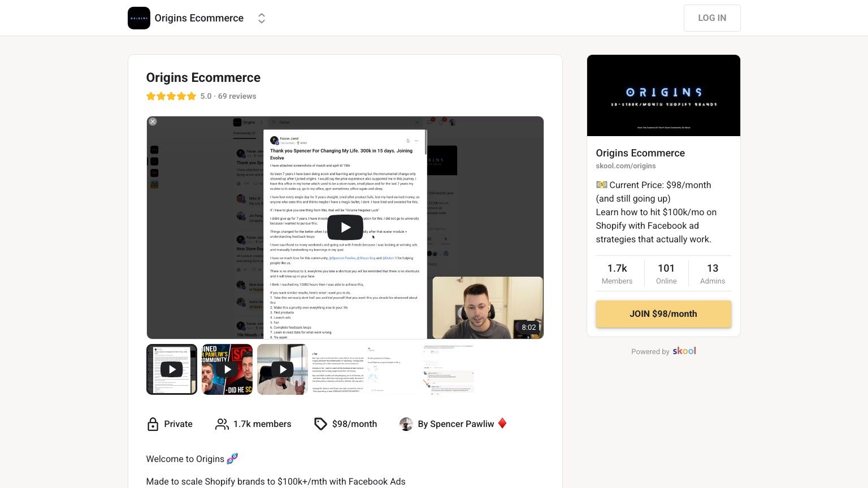Click the header Origins Ecommerce name
The width and height of the screenshot is (868, 488).
[x=199, y=18]
